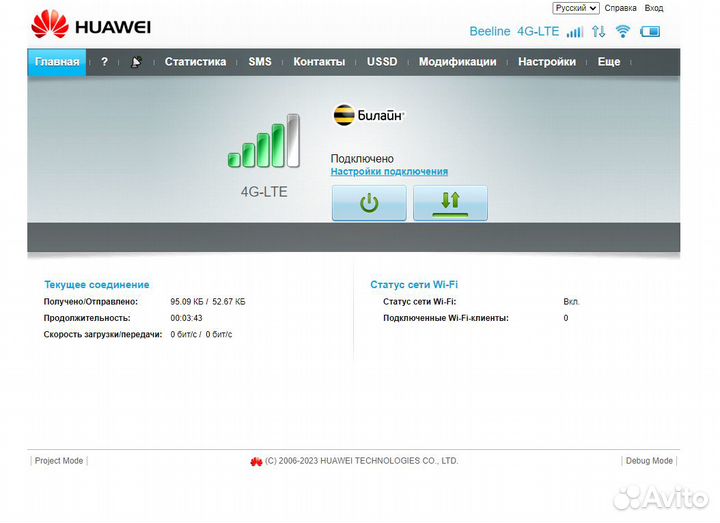
Task: Click the Текущее соединение heading
Action: (x=97, y=285)
